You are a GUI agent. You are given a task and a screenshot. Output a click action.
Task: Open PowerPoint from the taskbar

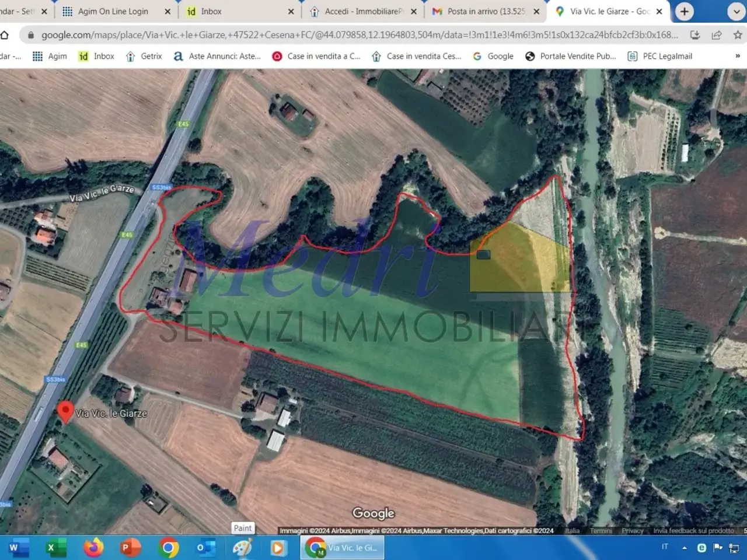pyautogui.click(x=130, y=548)
